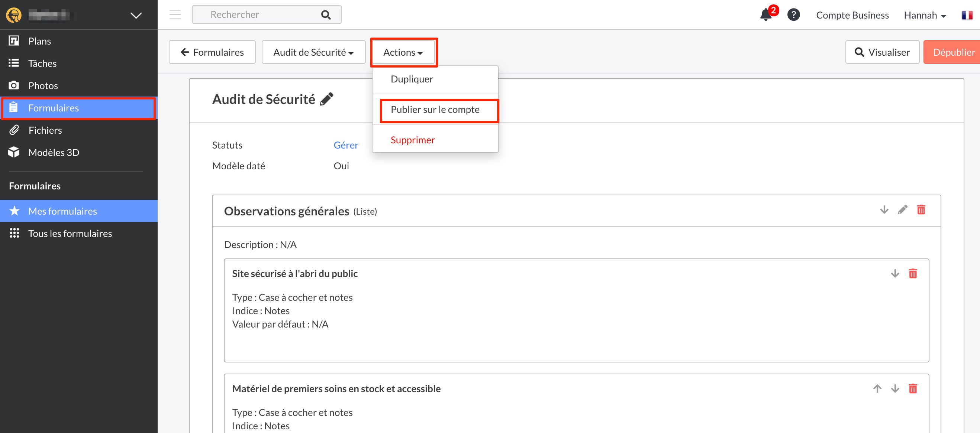Open the Hannah user dropdown
980x433 pixels.
[925, 15]
